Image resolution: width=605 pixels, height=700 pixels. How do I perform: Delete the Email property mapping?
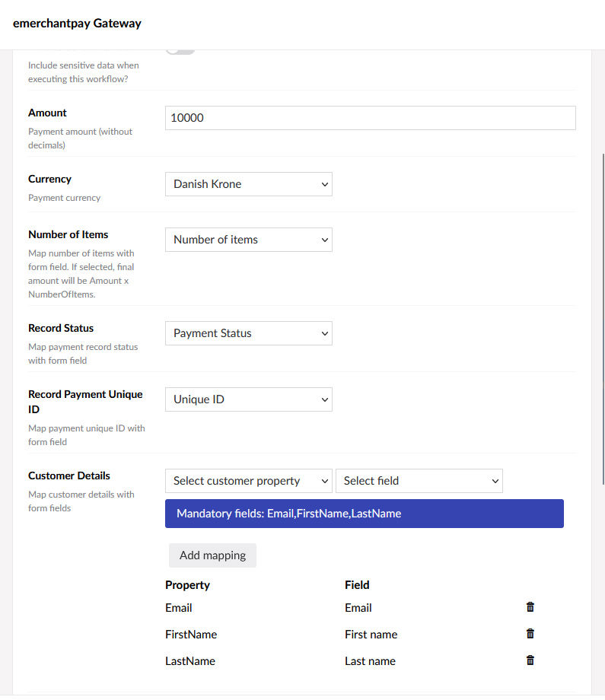[x=530, y=607]
